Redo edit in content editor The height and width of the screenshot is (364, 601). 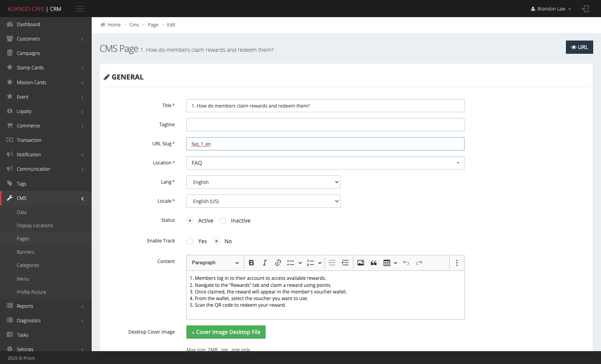419,263
